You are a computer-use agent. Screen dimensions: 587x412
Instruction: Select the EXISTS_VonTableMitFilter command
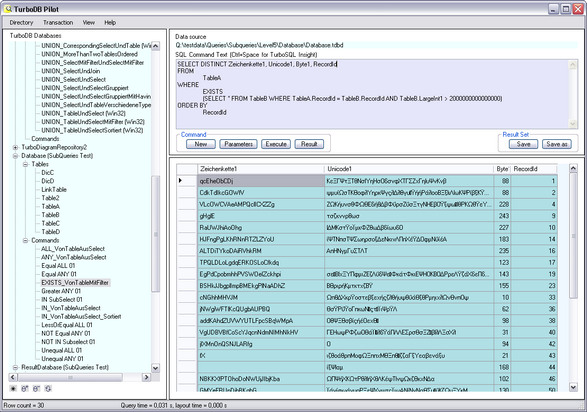coord(75,283)
